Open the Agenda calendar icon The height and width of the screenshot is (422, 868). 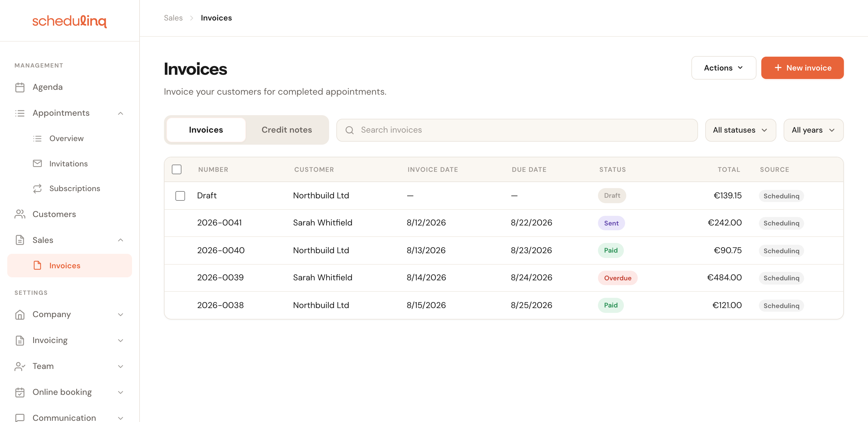point(20,87)
